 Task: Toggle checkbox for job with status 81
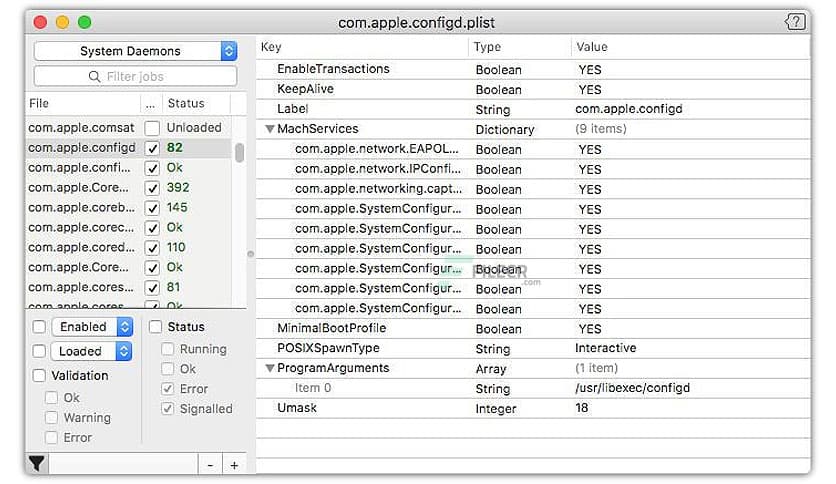(x=152, y=288)
